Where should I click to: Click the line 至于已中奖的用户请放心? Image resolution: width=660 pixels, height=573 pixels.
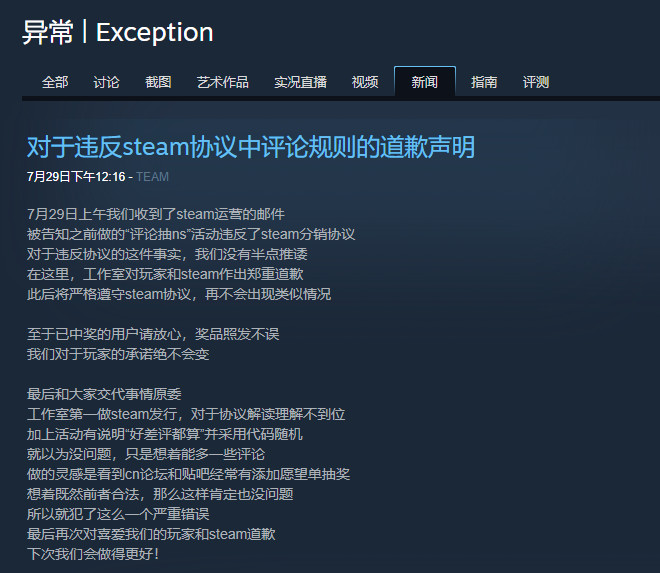point(153,334)
